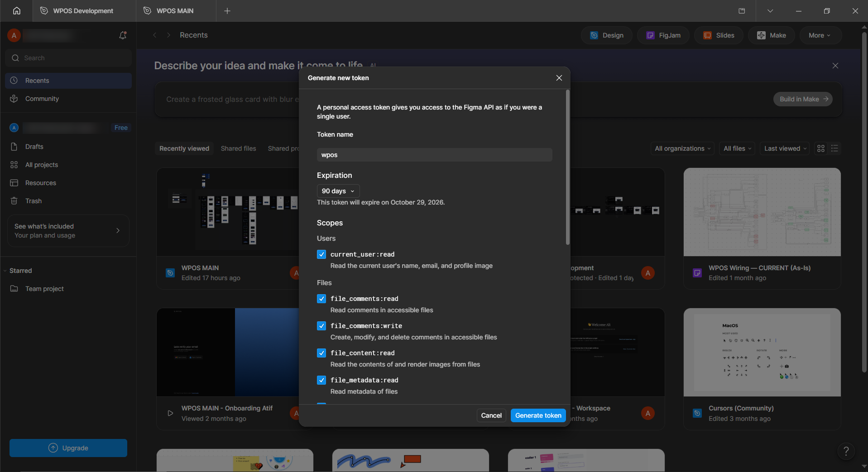The image size is (868, 472).
Task: Switch to WPOS Development tab
Action: point(84,11)
